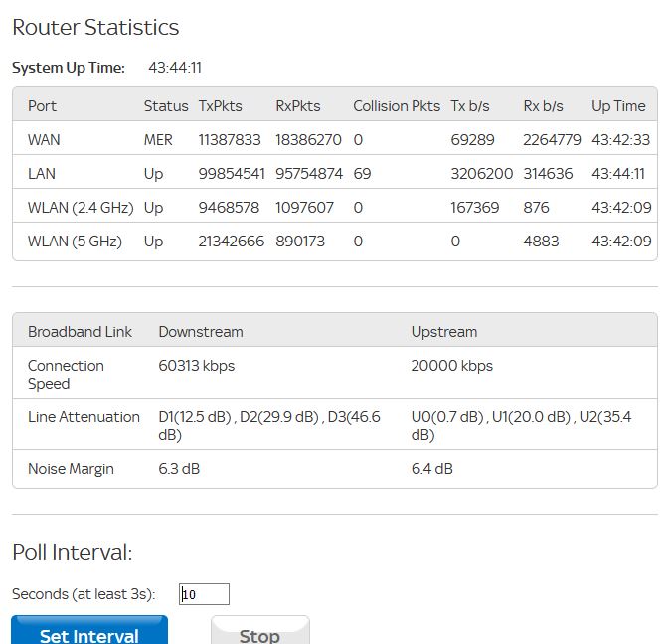Click the RxPkts column header
Screen dimensions: 668x644
pos(300,106)
